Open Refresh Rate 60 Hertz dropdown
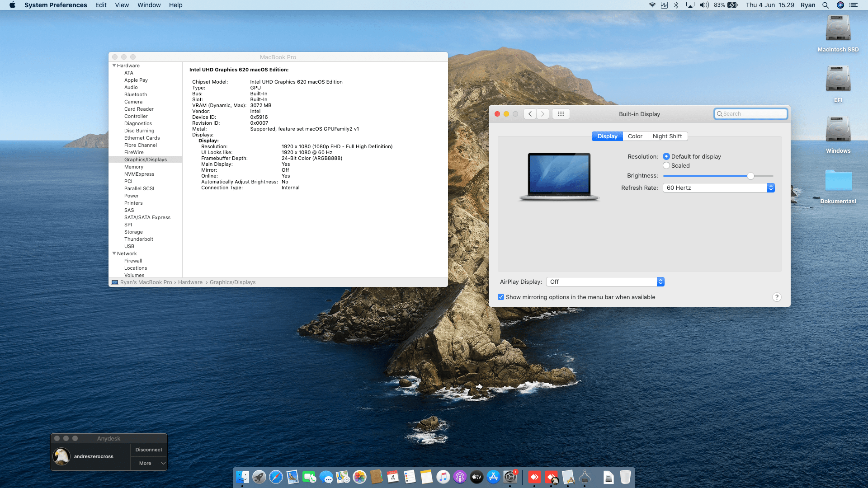868x488 pixels. click(719, 188)
